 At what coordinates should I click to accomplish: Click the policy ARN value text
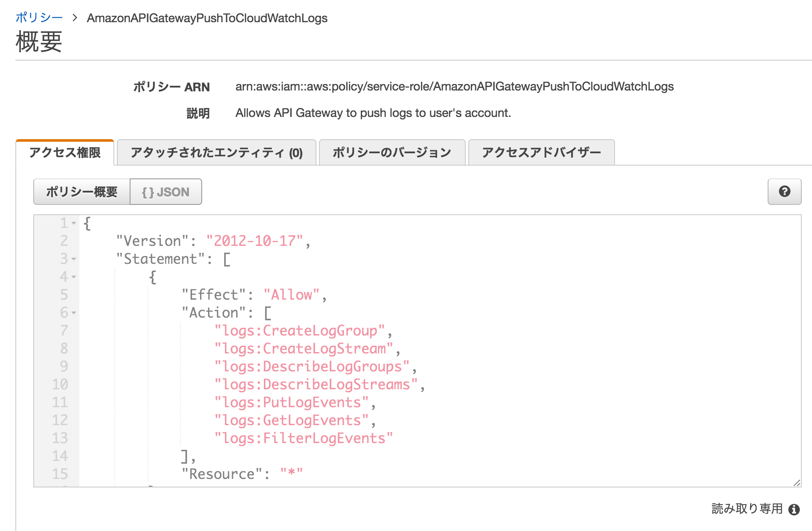click(455, 87)
